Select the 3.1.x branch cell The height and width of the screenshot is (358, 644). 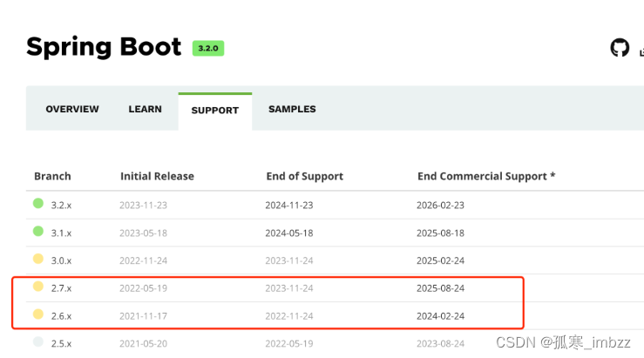point(61,233)
